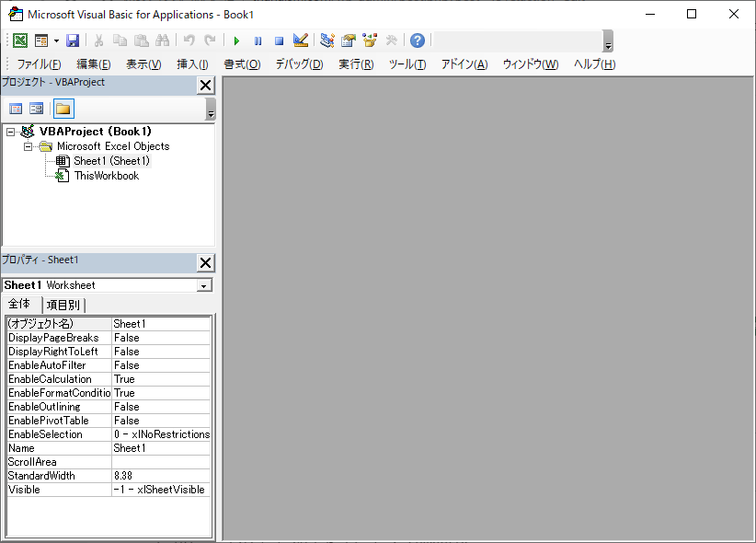Select the EnableSelection xlNoRestrictions value
This screenshot has width=756, height=543.
point(161,434)
